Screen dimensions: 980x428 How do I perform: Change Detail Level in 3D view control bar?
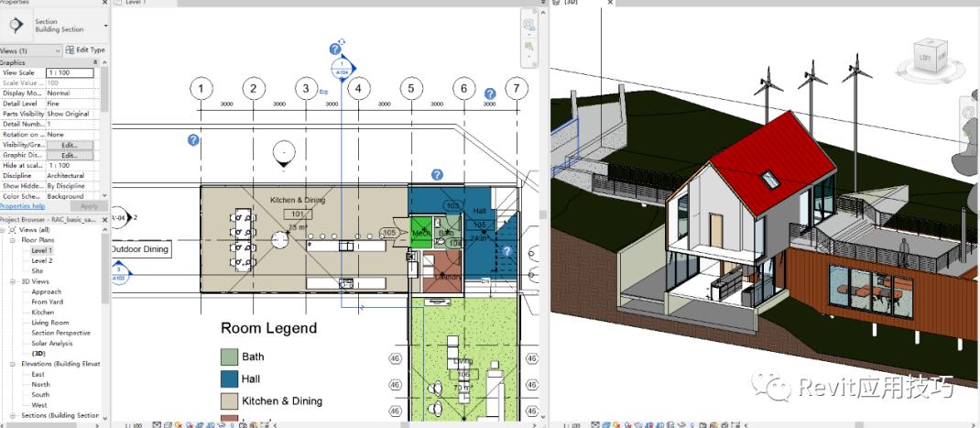pyautogui.click(x=595, y=425)
